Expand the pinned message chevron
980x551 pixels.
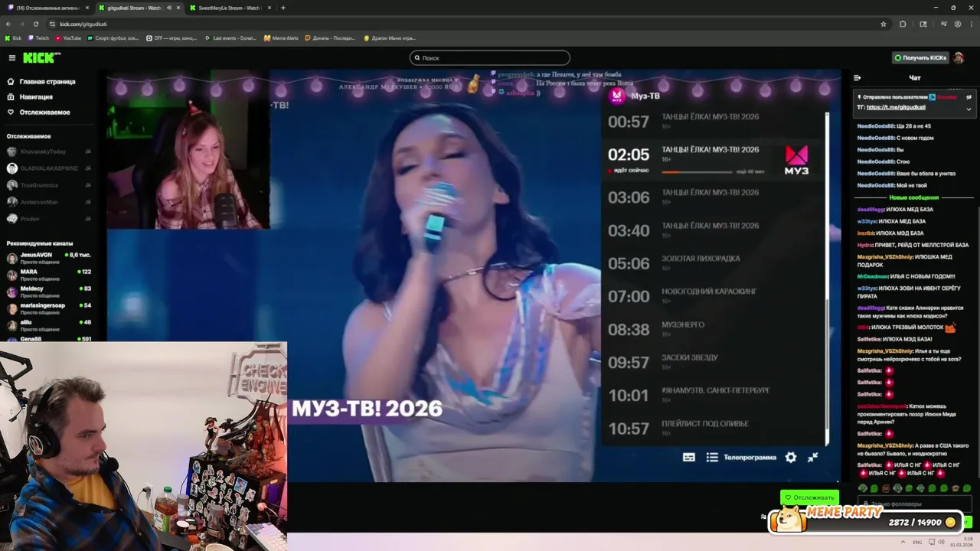(x=969, y=109)
